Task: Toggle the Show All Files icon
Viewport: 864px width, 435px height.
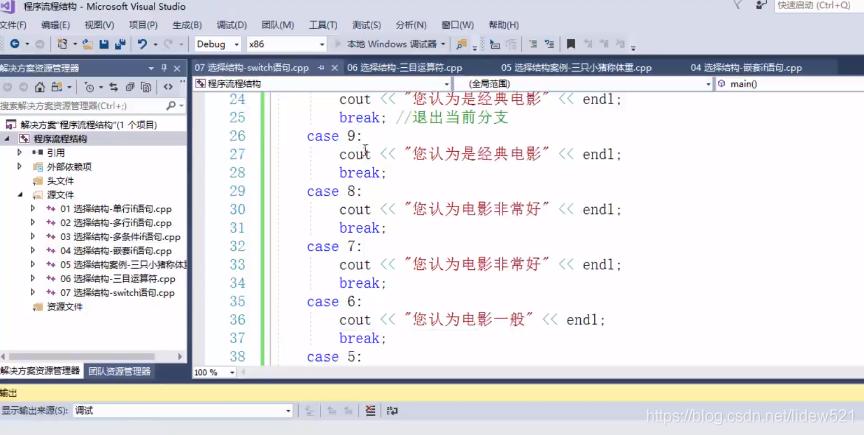Action: point(146,87)
